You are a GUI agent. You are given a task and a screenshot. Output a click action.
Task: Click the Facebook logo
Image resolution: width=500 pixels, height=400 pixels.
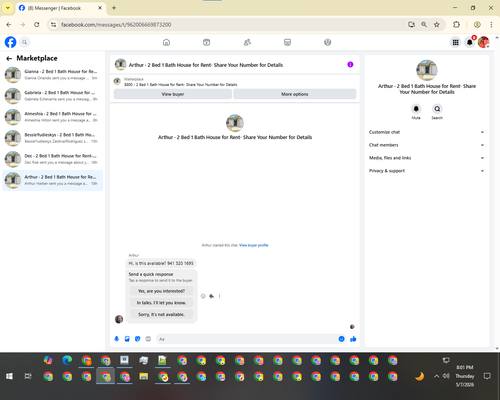[x=10, y=42]
